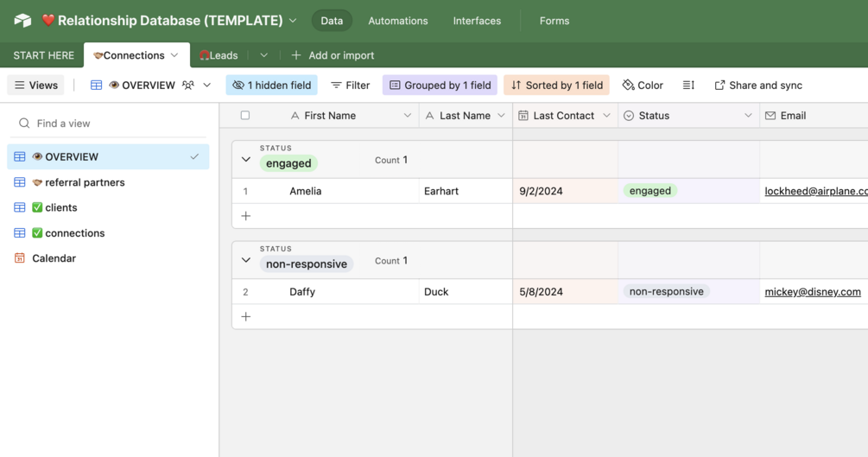
Task: Collapse the non-responsive status group
Action: tap(246, 260)
